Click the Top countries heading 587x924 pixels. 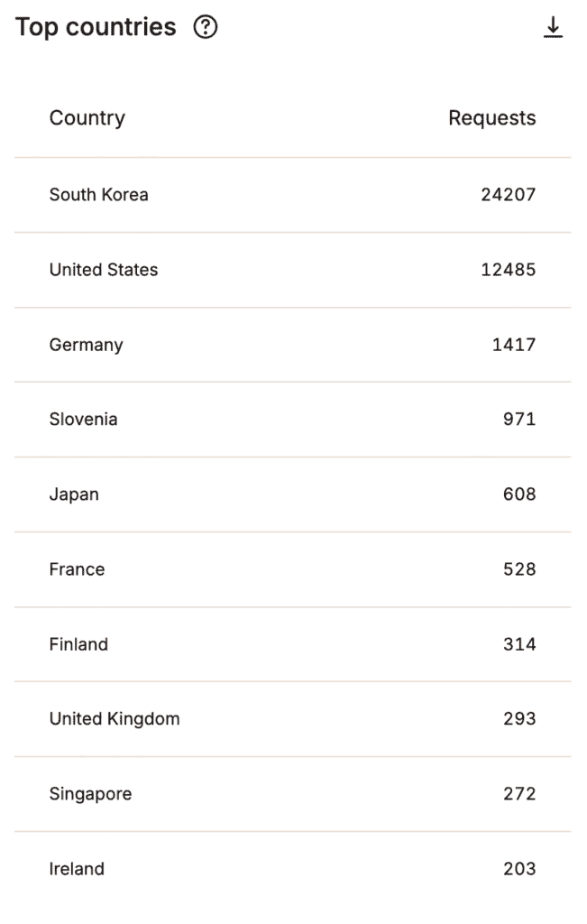click(x=96, y=27)
